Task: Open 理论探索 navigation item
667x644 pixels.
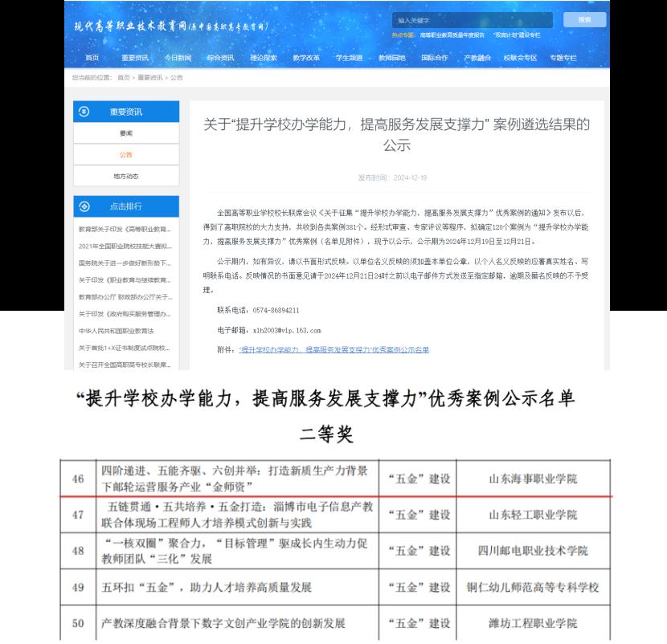Action: (264, 58)
